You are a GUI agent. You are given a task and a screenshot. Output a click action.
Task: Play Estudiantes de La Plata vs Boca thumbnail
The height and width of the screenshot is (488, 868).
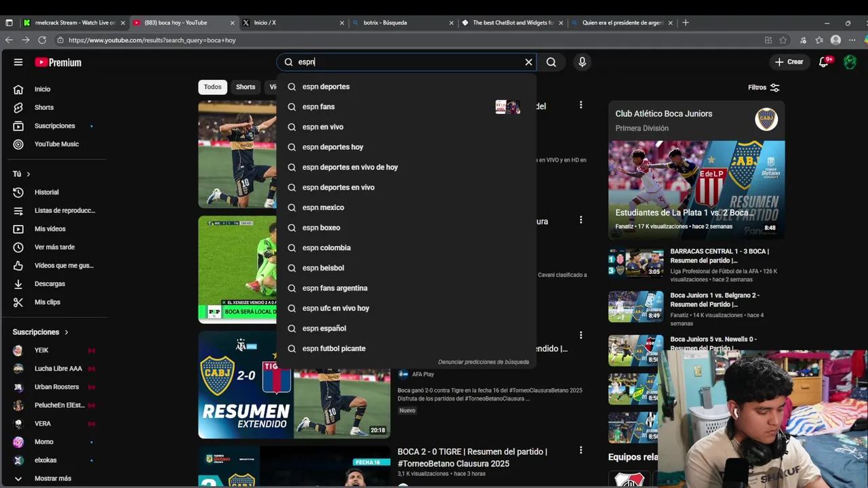click(x=696, y=190)
